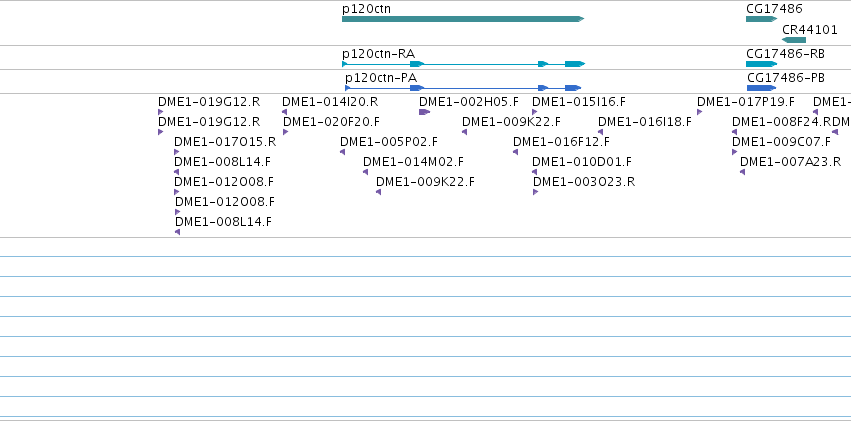Select the CR44101 gene arrow glyph
Screen dimensions: 851x421
[794, 40]
